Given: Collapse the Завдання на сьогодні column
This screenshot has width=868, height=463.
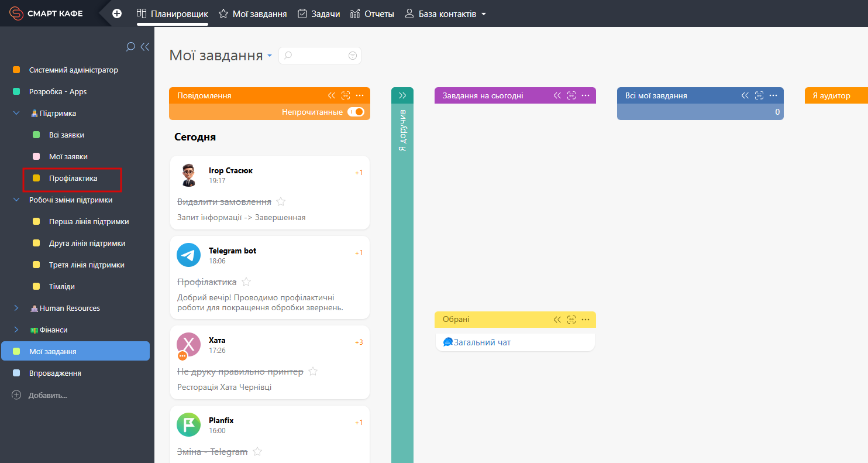Looking at the screenshot, I should [557, 95].
